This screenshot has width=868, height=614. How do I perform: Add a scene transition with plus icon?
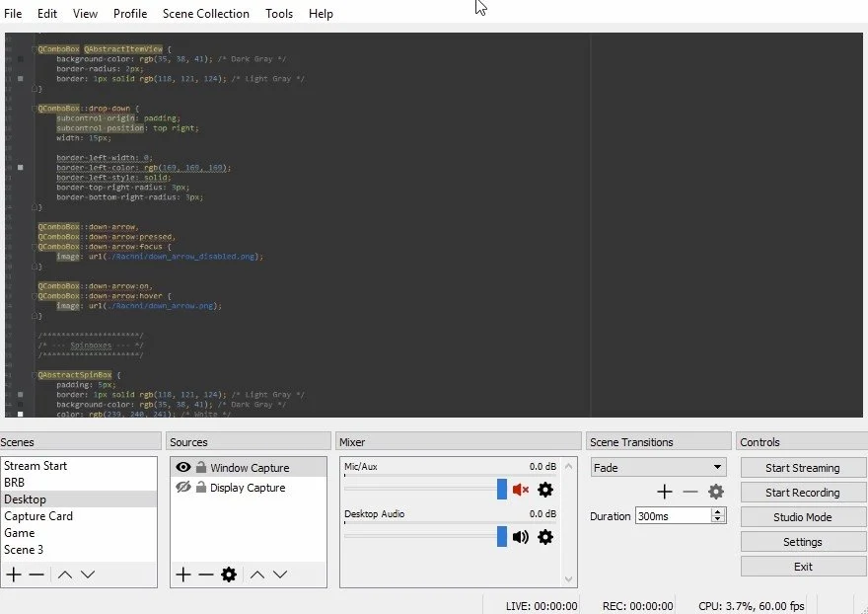tap(665, 492)
